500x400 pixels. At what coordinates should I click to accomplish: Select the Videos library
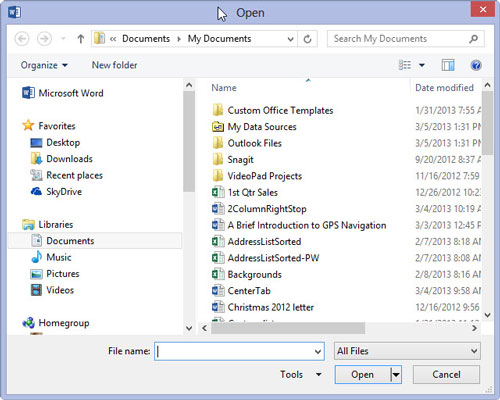(52, 290)
